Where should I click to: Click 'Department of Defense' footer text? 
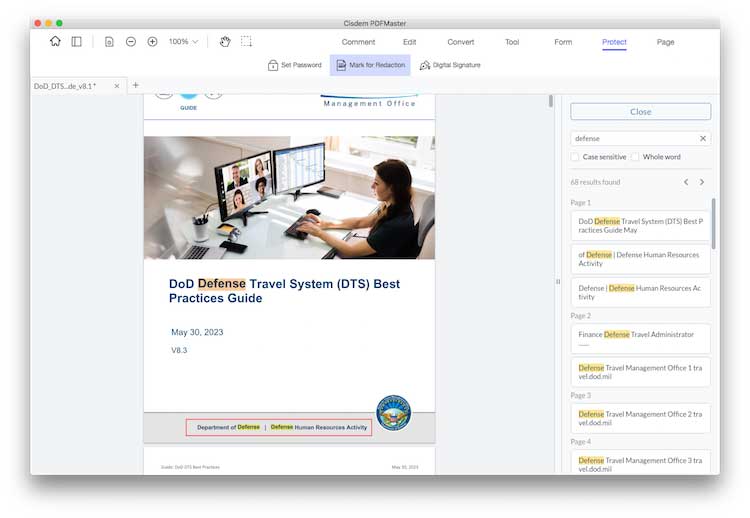[229, 427]
